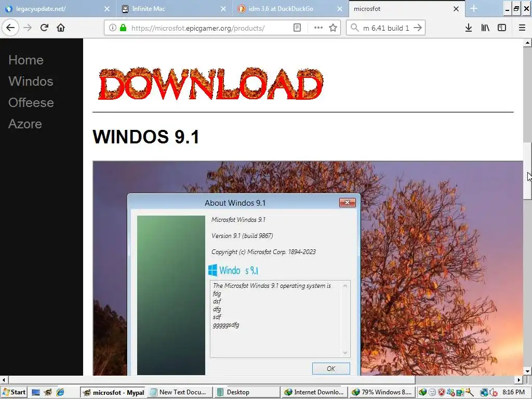
Task: Open the Azore sidebar link
Action: (x=25, y=124)
